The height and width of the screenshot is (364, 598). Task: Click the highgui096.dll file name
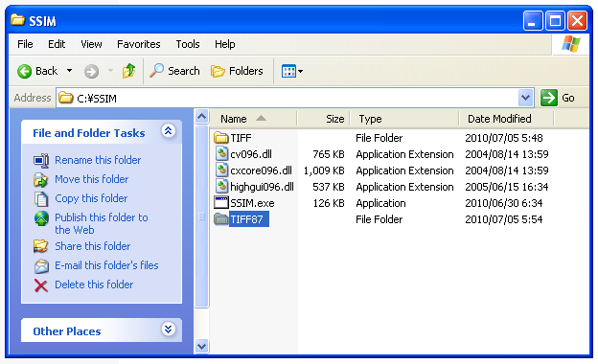[262, 187]
